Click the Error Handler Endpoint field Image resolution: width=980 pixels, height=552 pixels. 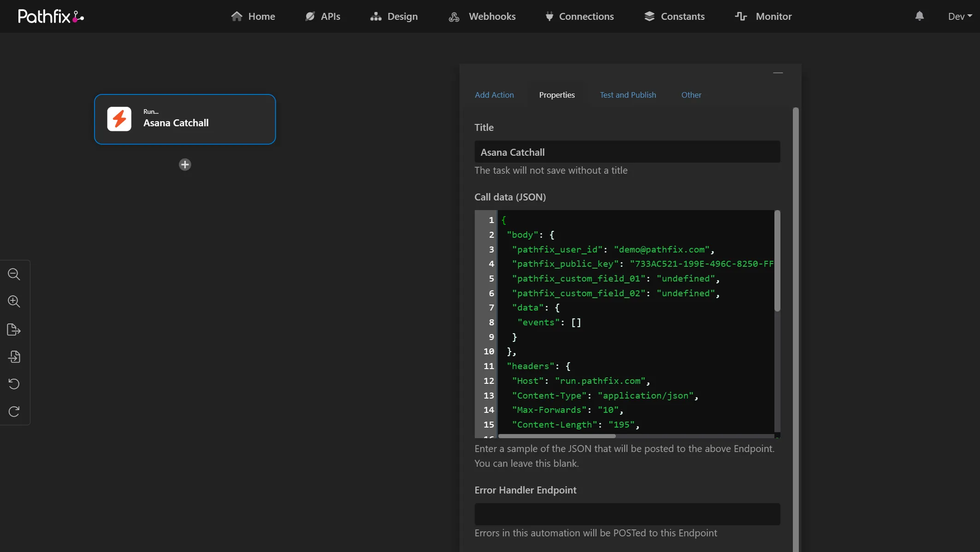pos(627,514)
